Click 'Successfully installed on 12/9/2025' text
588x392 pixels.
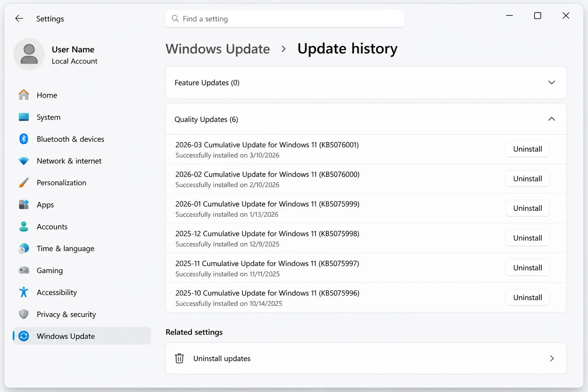[227, 244]
